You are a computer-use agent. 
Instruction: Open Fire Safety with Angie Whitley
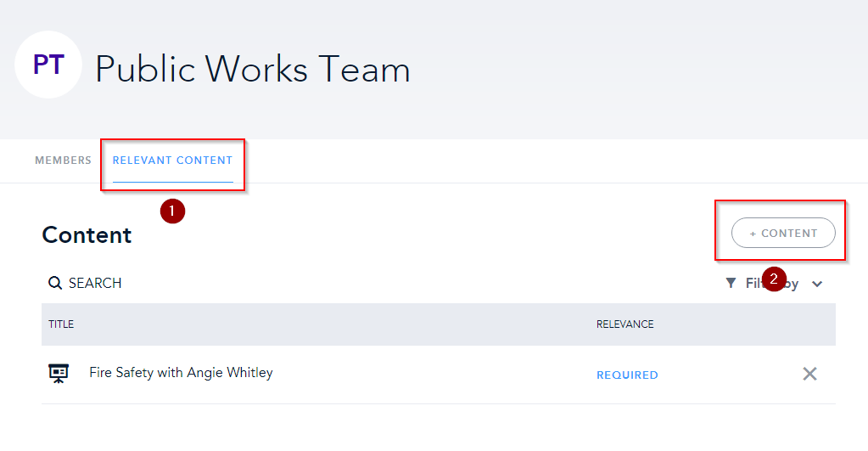181,373
